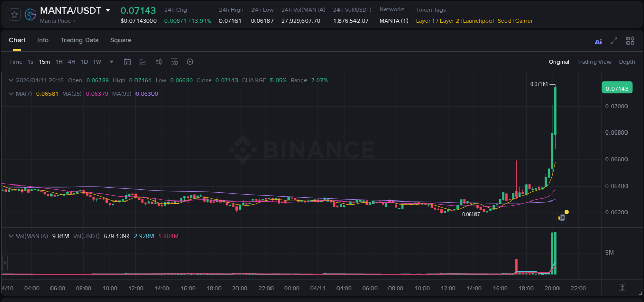Open the Square tab
Screen dimensions: 644x302
[x=121, y=40]
